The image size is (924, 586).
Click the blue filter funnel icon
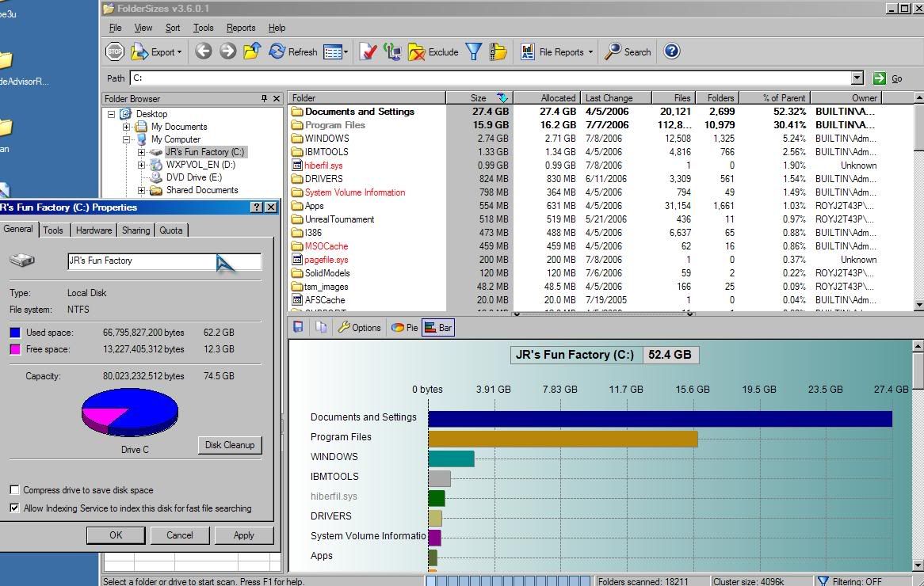click(x=473, y=51)
